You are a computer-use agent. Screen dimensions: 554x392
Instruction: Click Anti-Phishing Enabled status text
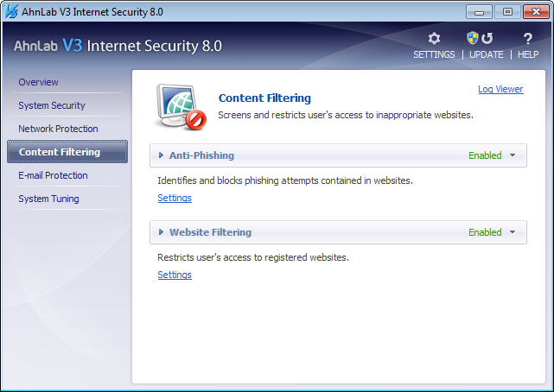(x=485, y=155)
